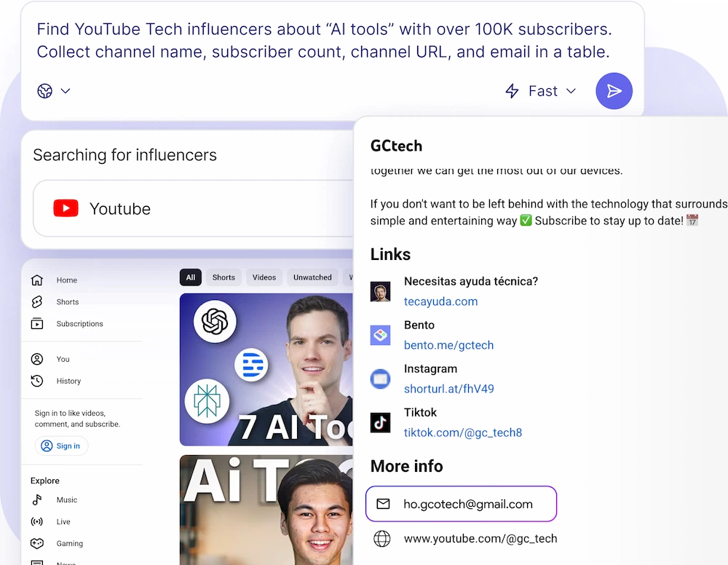Click the Searching for influencers heading

point(124,155)
